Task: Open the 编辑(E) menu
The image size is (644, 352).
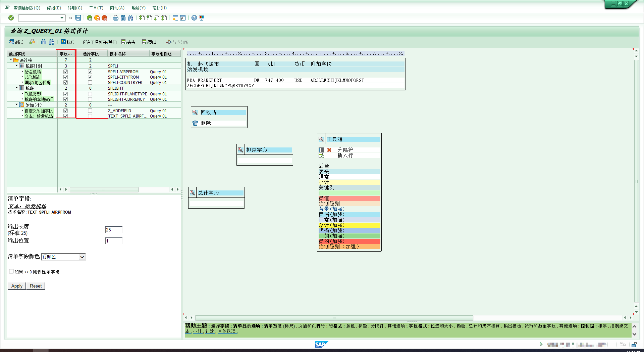Action: (54, 8)
